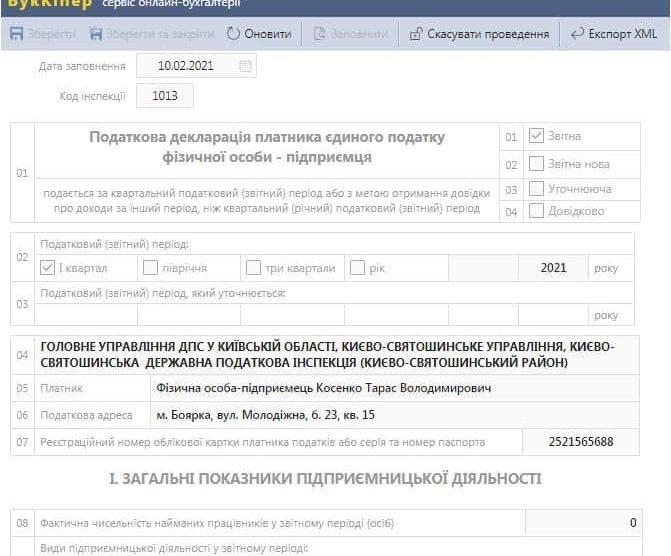Screen dimensions: 671x556
Task: Check the Уточнююча option
Action: tap(536, 188)
